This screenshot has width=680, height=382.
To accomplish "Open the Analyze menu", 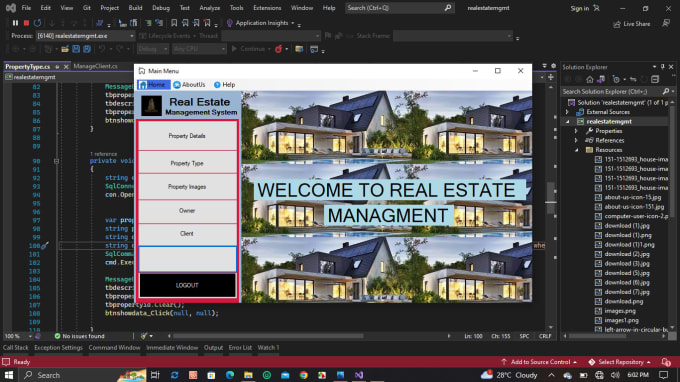I will pos(209,8).
